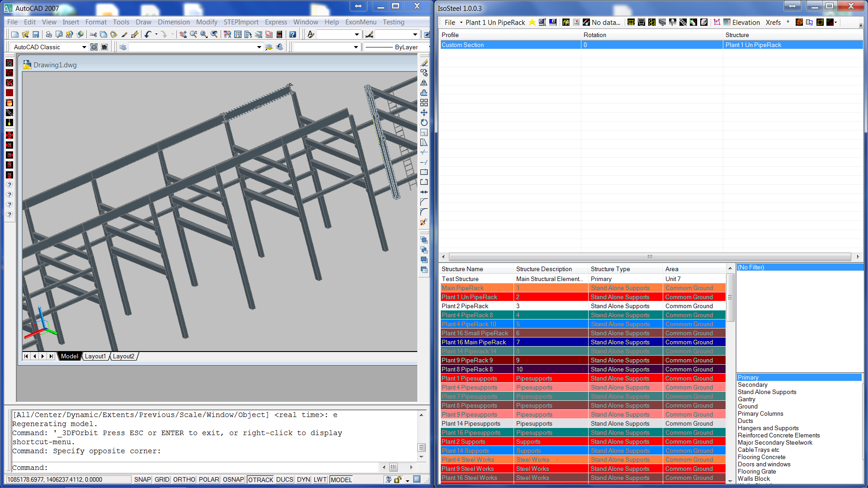Toggle DYN input in status bar
The width and height of the screenshot is (868, 488).
(x=303, y=479)
